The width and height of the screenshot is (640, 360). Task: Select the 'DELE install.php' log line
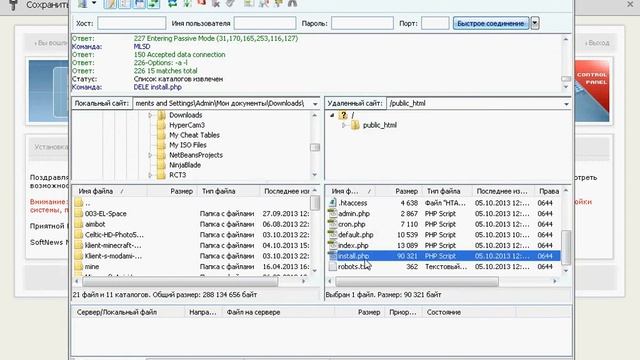[x=158, y=87]
